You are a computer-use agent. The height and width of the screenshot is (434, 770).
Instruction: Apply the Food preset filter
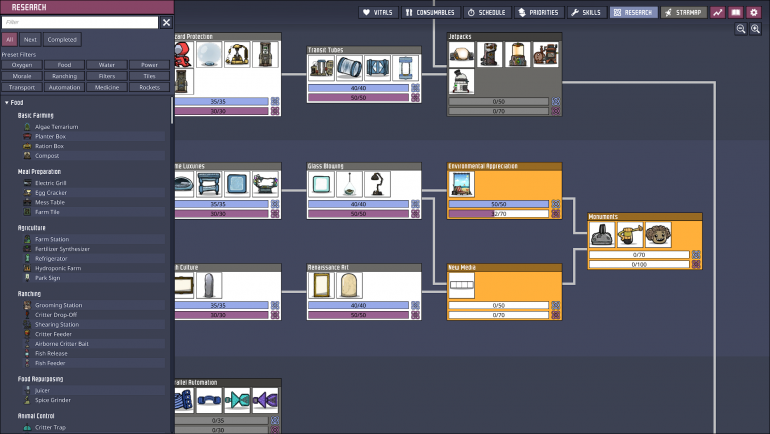pyautogui.click(x=64, y=65)
